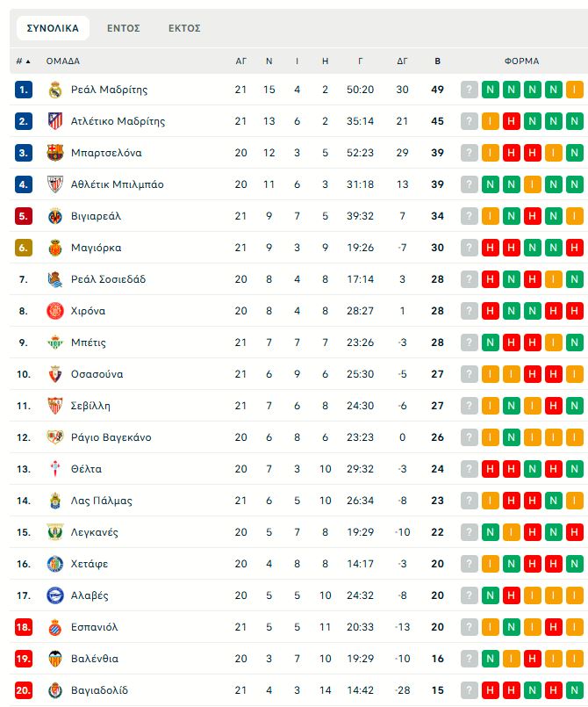Sort standings by the Β points header
The height and width of the screenshot is (707, 588).
(438, 61)
